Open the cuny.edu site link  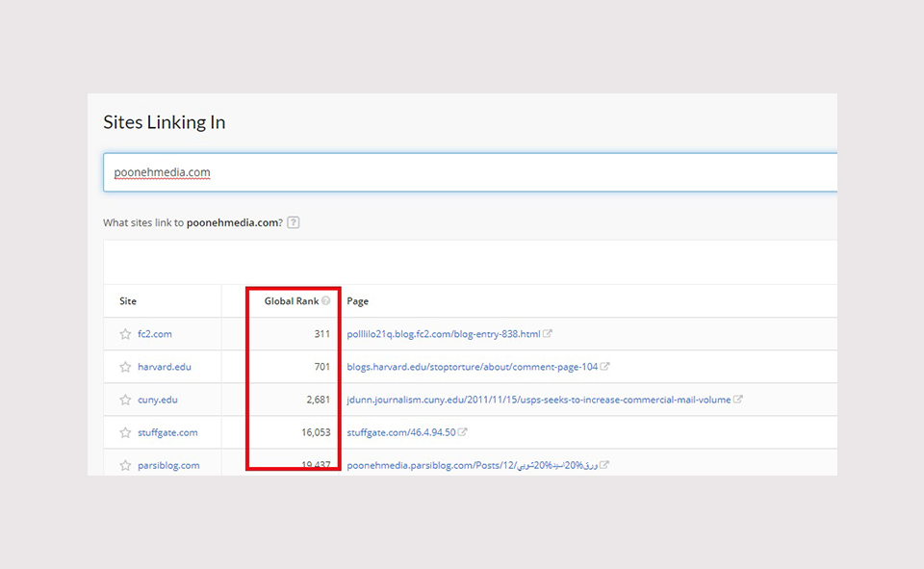click(157, 400)
